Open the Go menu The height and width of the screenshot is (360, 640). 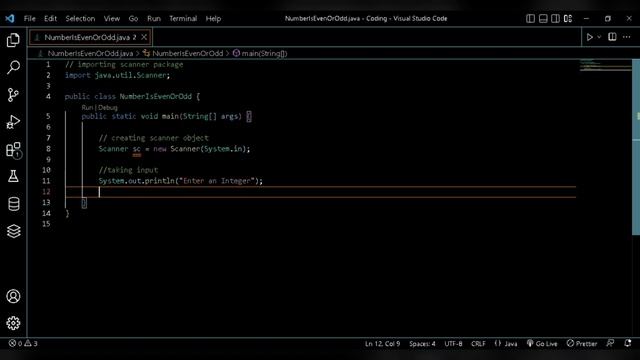133,18
